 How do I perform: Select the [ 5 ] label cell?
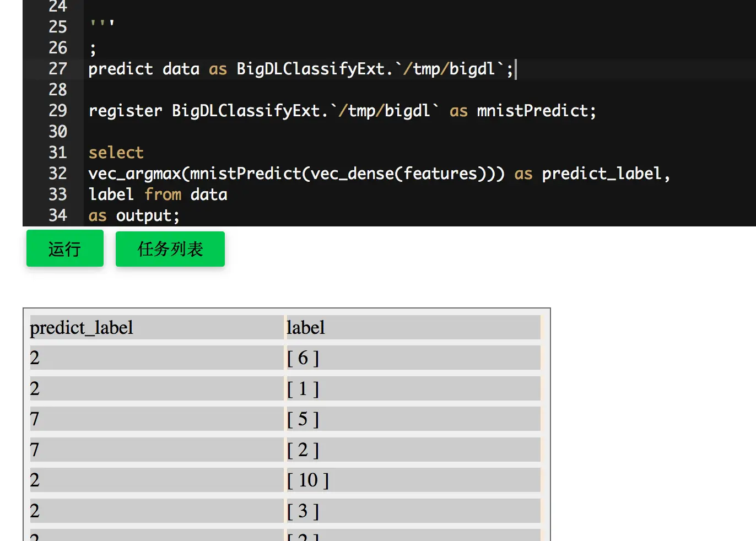413,419
